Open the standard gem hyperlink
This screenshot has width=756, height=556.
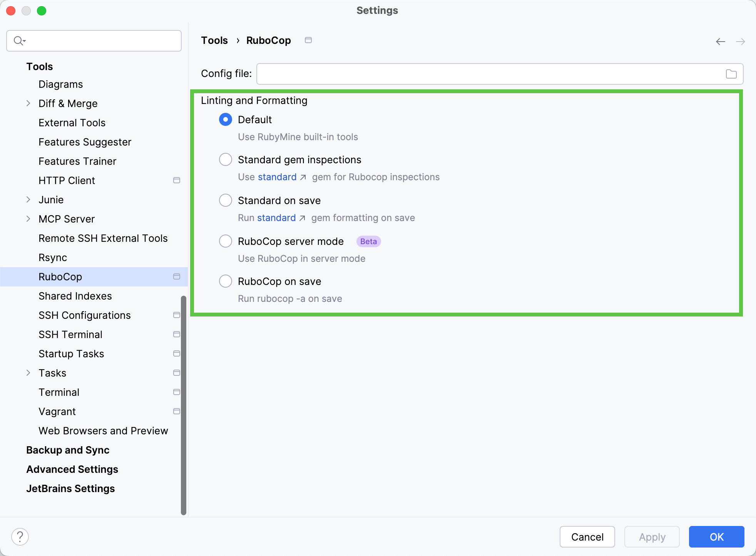[x=277, y=177]
